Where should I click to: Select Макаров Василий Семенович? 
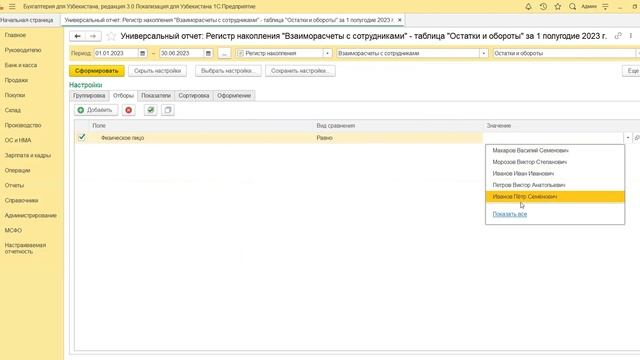tap(555, 151)
